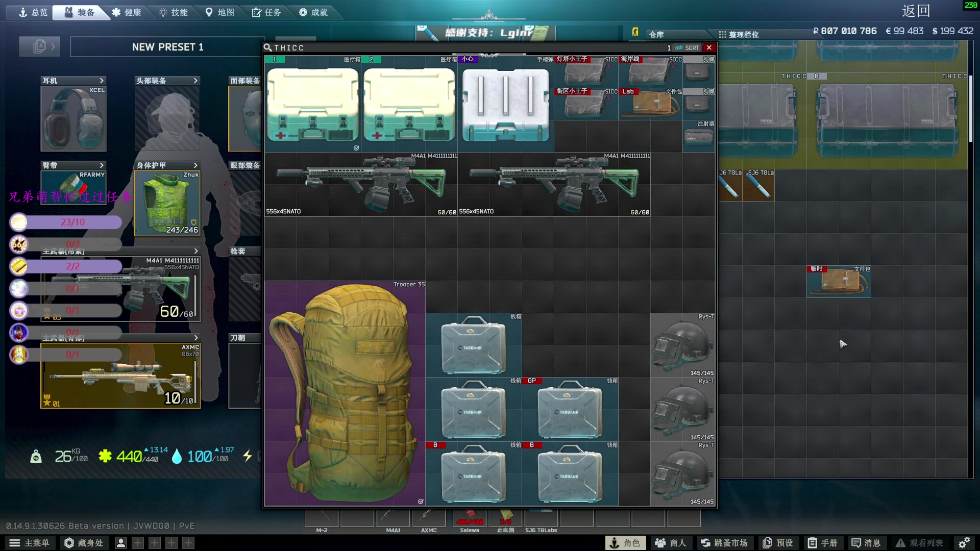The width and height of the screenshot is (980, 551).
Task: Open the 跳蚤市场 flea market
Action: (724, 543)
